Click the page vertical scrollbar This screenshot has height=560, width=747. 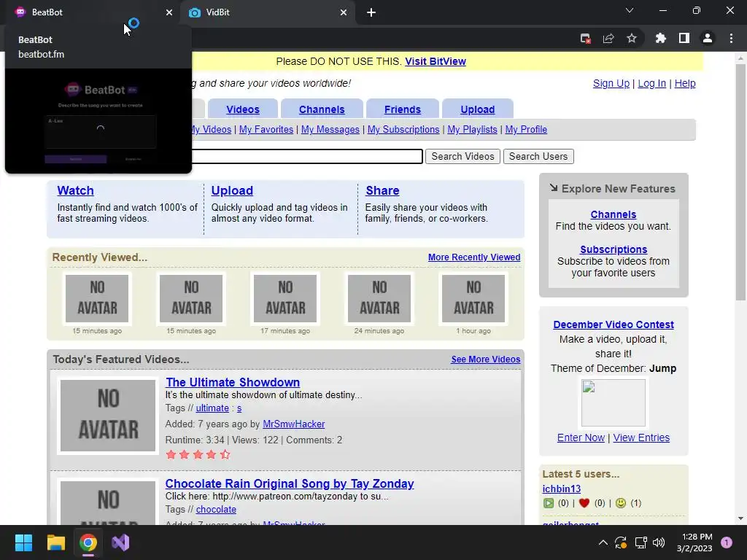(x=740, y=182)
